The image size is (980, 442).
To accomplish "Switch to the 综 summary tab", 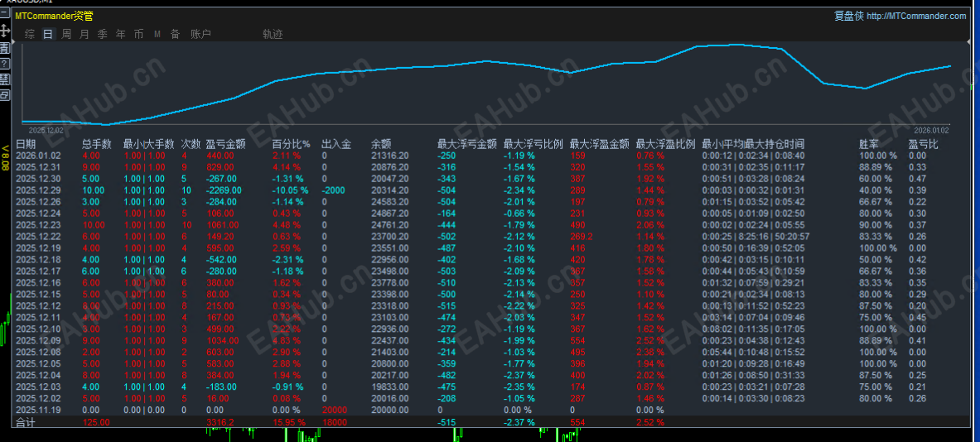I will tap(29, 34).
